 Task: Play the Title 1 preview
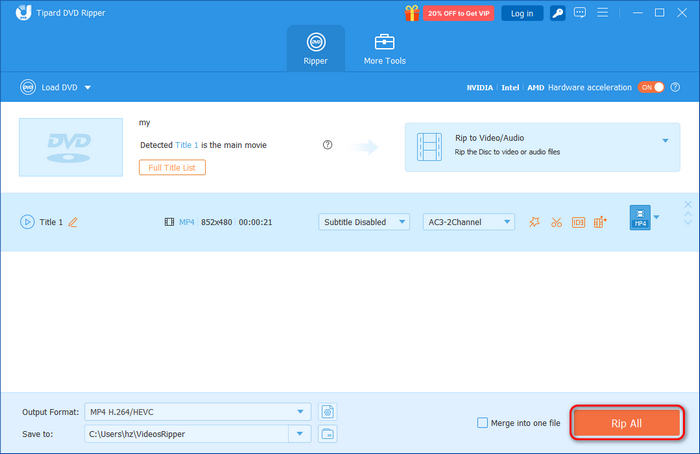pyautogui.click(x=27, y=222)
